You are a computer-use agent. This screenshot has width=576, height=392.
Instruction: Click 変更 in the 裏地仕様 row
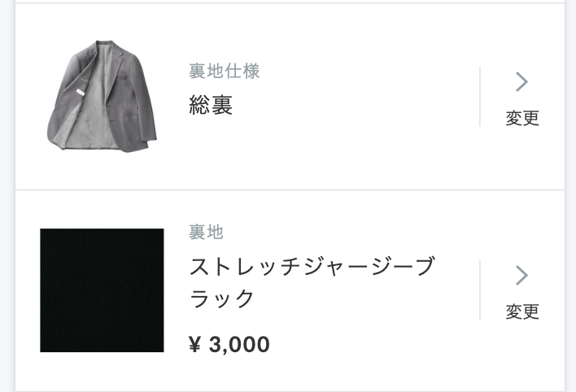[x=522, y=118]
